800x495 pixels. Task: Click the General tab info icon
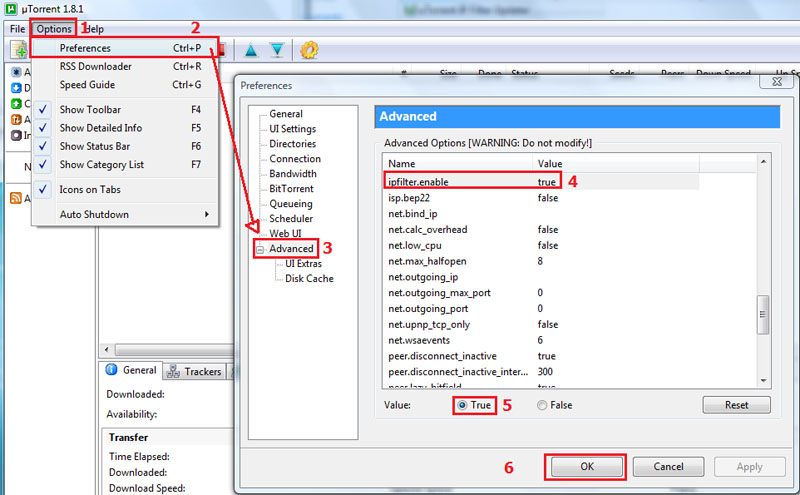[x=111, y=370]
